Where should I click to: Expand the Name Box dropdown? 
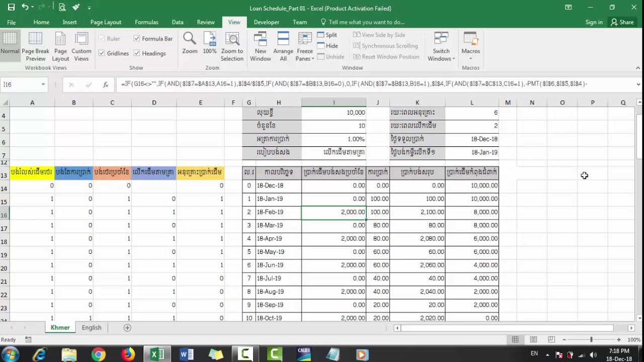point(43,84)
